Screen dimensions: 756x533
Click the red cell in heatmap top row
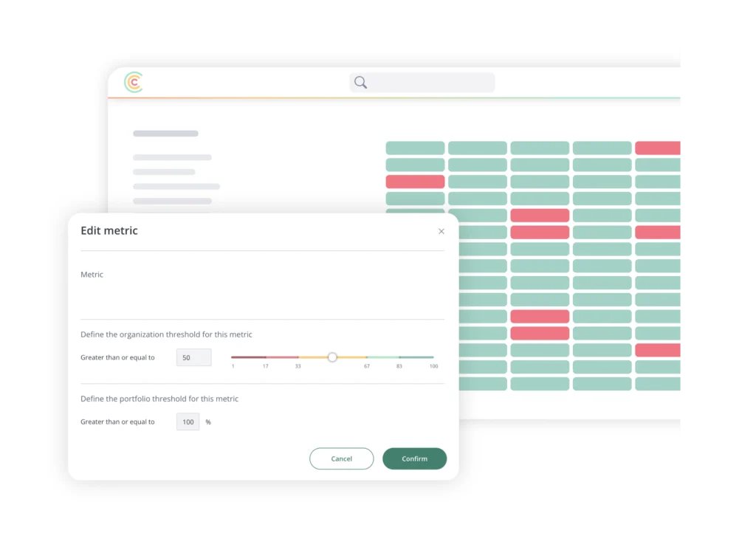pyautogui.click(x=658, y=148)
